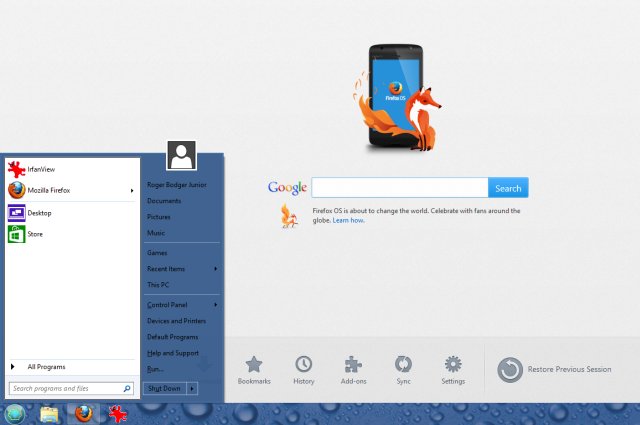Viewport: 640px width, 425px height.
Task: Click the Shut Down button
Action: tap(164, 388)
